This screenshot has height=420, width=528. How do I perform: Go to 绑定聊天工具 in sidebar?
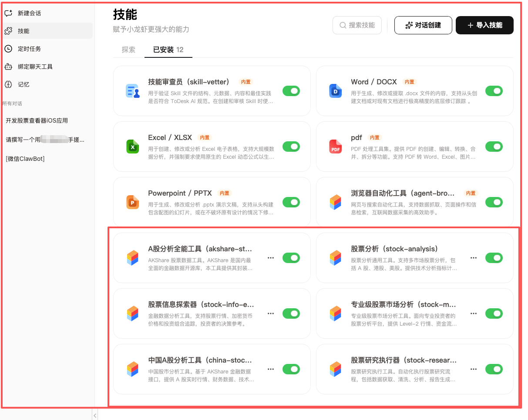(47, 67)
